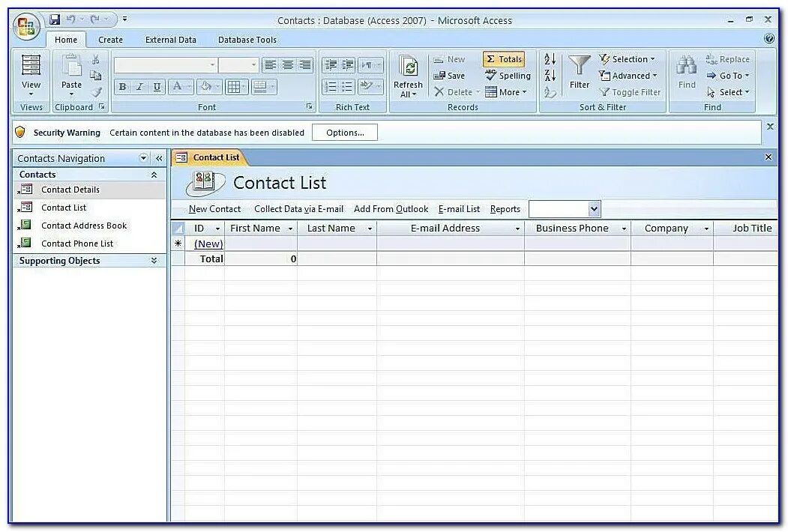Click the Fill/Back Color bucket icon
This screenshot has height=532, width=788.
206,87
